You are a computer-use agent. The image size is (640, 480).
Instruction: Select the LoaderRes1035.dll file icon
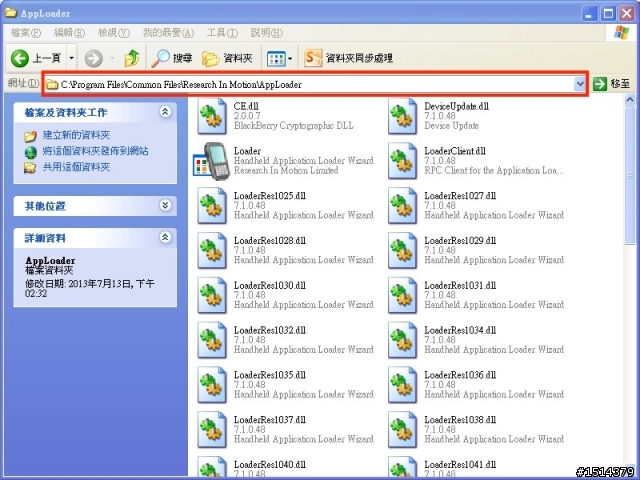pyautogui.click(x=212, y=385)
